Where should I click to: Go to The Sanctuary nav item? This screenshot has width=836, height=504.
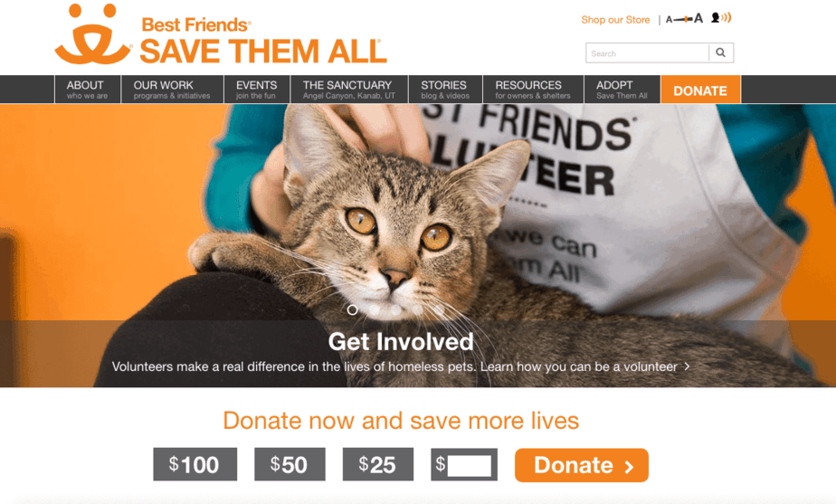pos(349,89)
